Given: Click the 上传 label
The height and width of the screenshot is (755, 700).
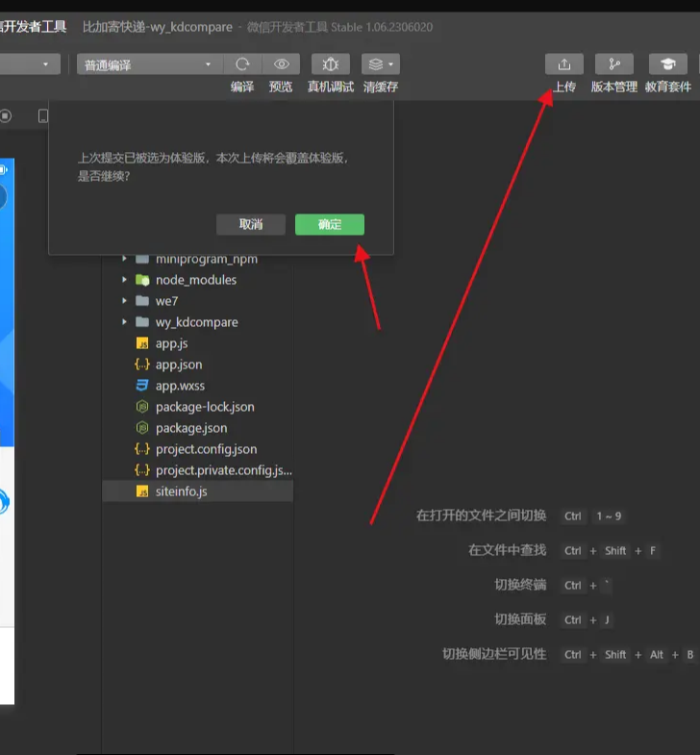Looking at the screenshot, I should click(564, 88).
